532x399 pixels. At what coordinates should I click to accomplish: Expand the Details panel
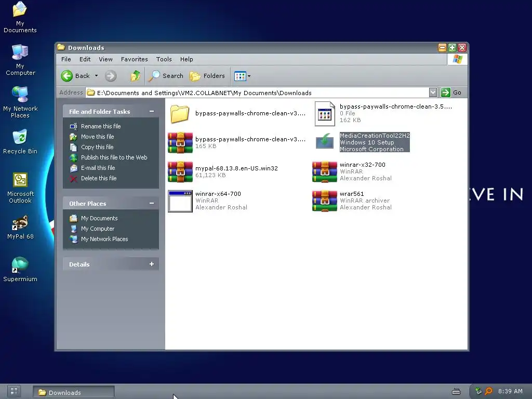coord(152,264)
